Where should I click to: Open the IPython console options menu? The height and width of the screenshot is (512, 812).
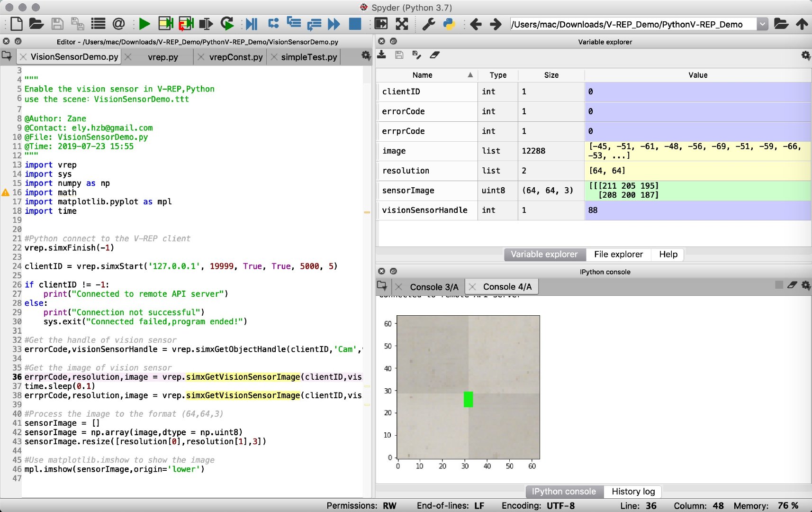(806, 285)
